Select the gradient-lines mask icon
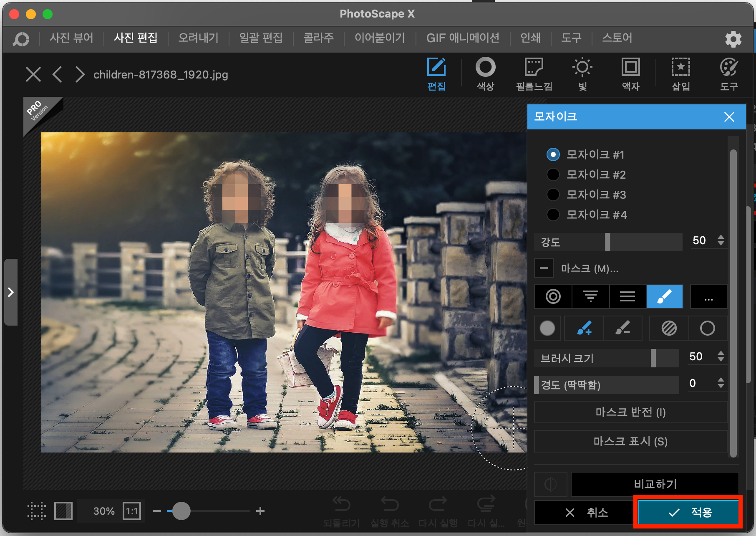 click(x=590, y=296)
